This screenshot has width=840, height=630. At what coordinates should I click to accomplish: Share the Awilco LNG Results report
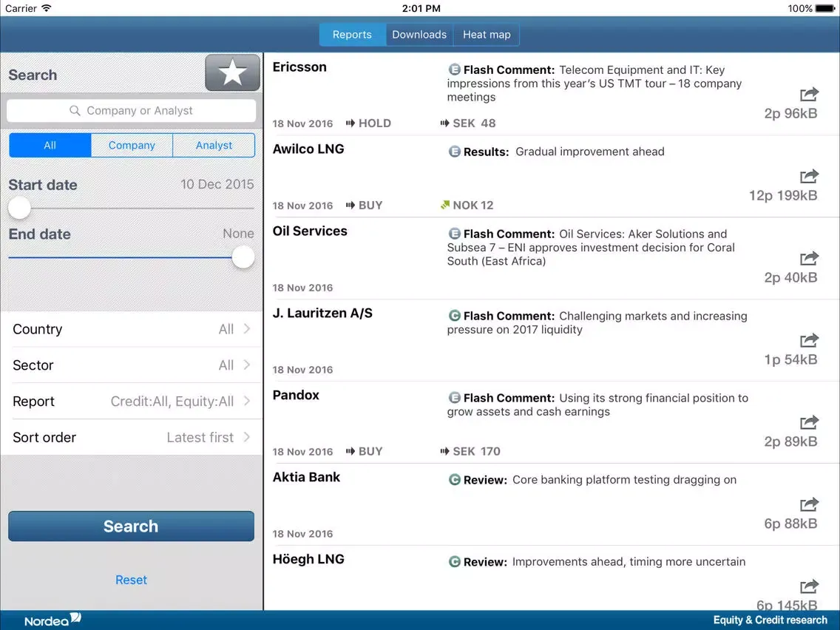click(809, 176)
